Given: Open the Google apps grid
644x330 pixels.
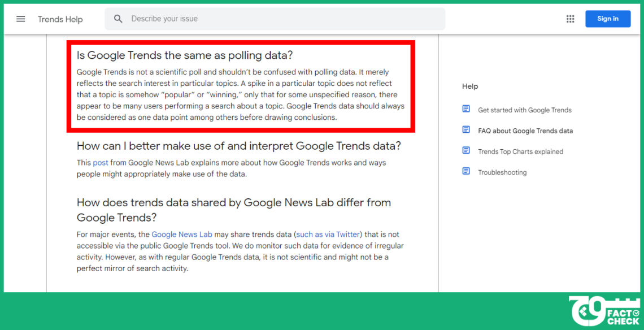Looking at the screenshot, I should pos(570,19).
